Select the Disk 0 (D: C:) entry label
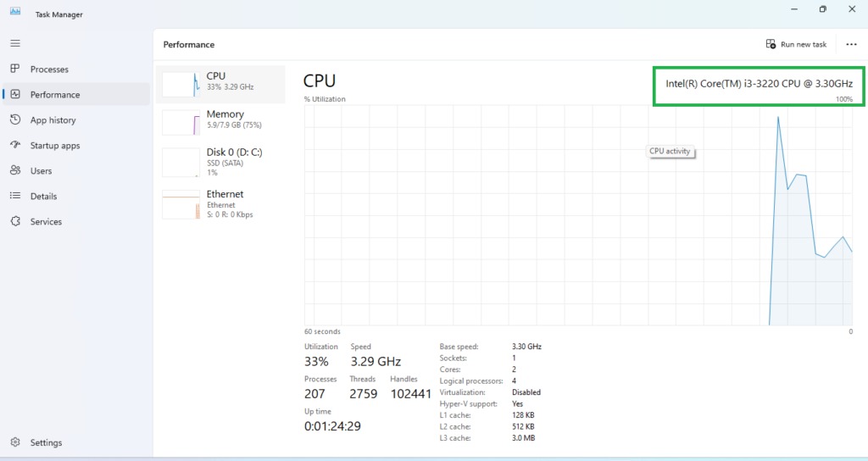The width and height of the screenshot is (868, 461). point(234,153)
